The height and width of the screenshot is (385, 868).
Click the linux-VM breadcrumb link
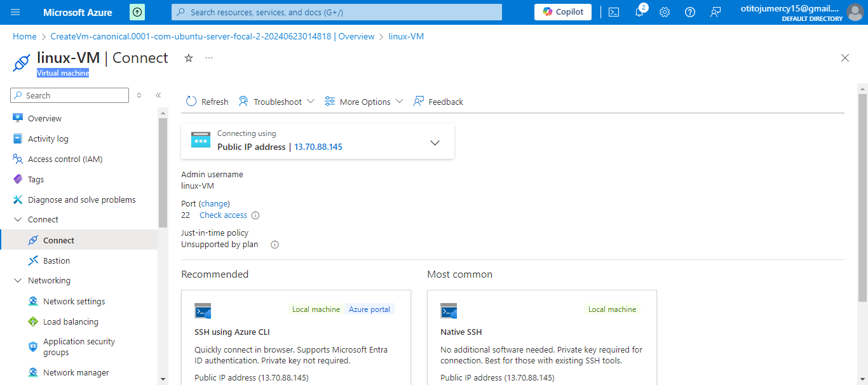(x=406, y=36)
